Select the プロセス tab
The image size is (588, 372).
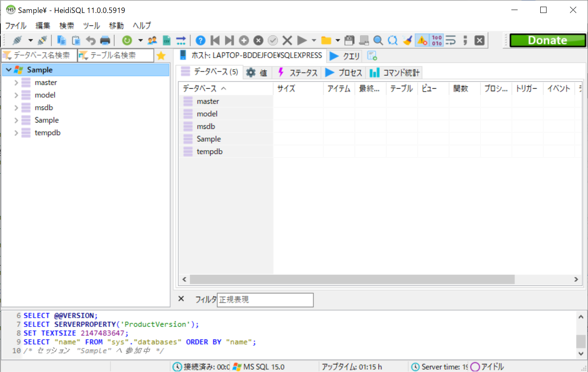[343, 72]
